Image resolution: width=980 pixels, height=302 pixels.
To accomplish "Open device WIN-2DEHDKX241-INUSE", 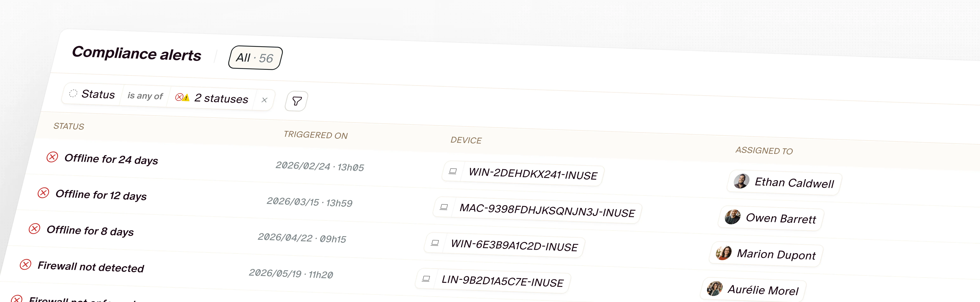I will coord(533,174).
